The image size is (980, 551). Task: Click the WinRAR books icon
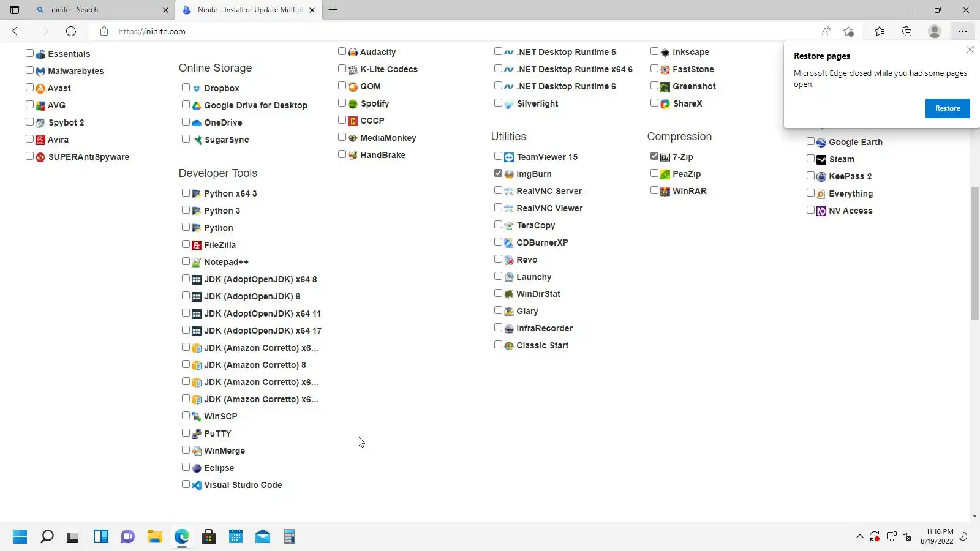point(665,191)
